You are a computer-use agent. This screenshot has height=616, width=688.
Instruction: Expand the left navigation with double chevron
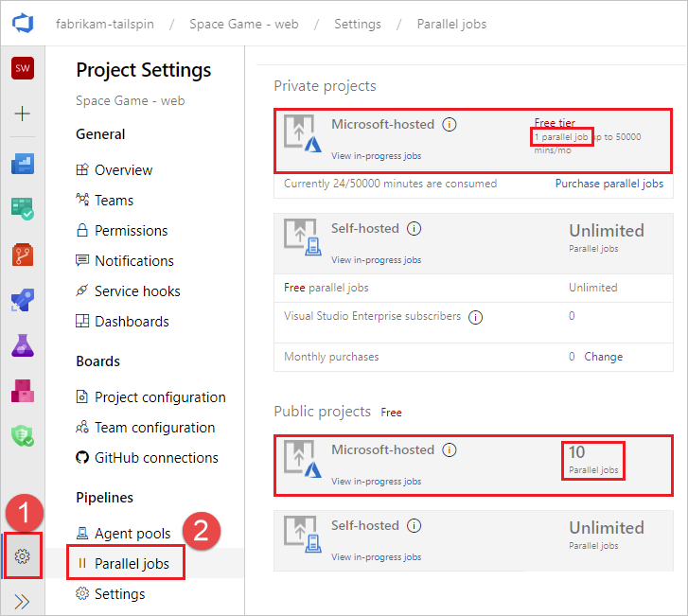click(x=23, y=601)
